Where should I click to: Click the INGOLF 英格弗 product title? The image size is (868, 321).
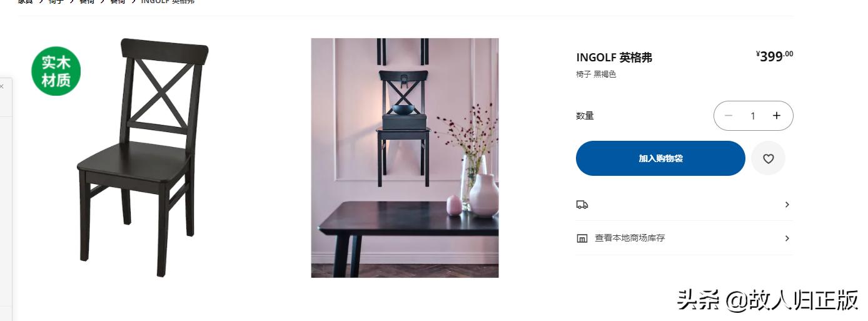pyautogui.click(x=614, y=58)
